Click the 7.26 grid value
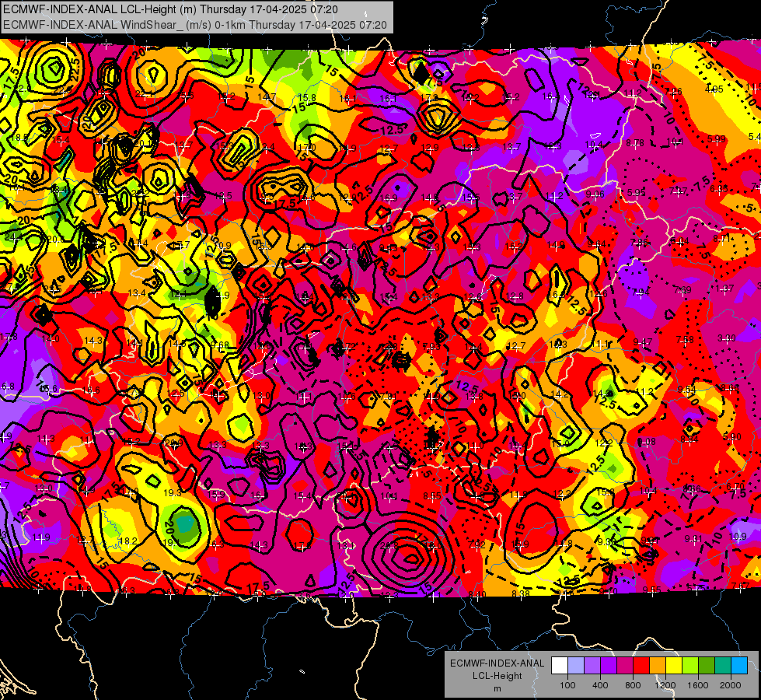761x700 pixels. (x=674, y=91)
